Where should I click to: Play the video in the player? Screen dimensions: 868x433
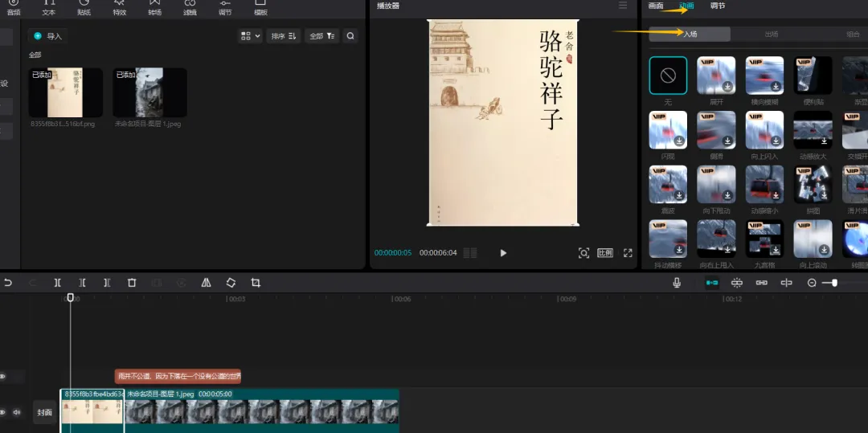pyautogui.click(x=503, y=253)
